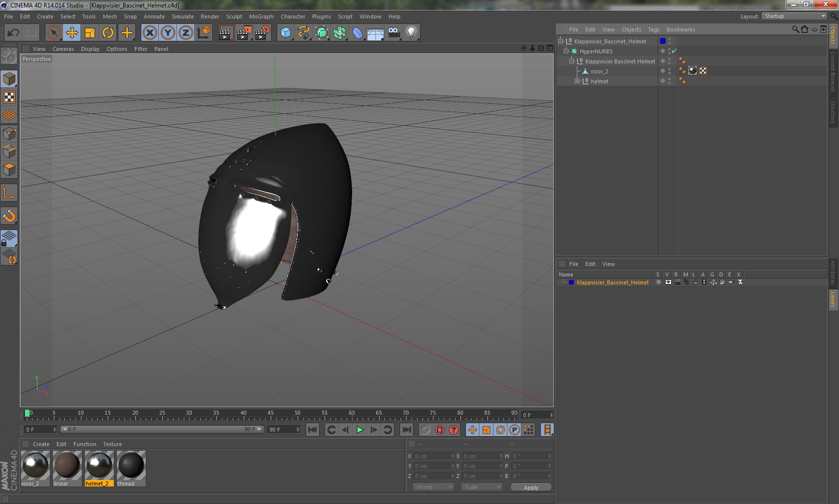839x504 pixels.
Task: Select vizor_2 in object tree
Action: [x=599, y=71]
